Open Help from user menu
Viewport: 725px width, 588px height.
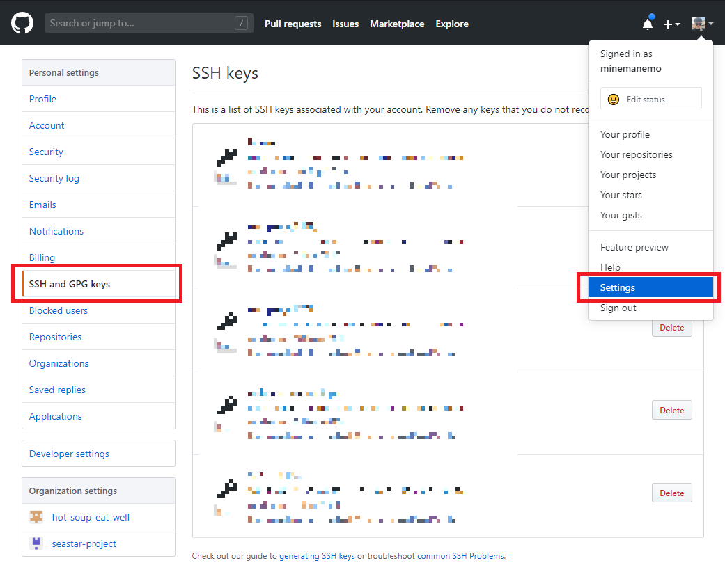[x=650, y=267]
